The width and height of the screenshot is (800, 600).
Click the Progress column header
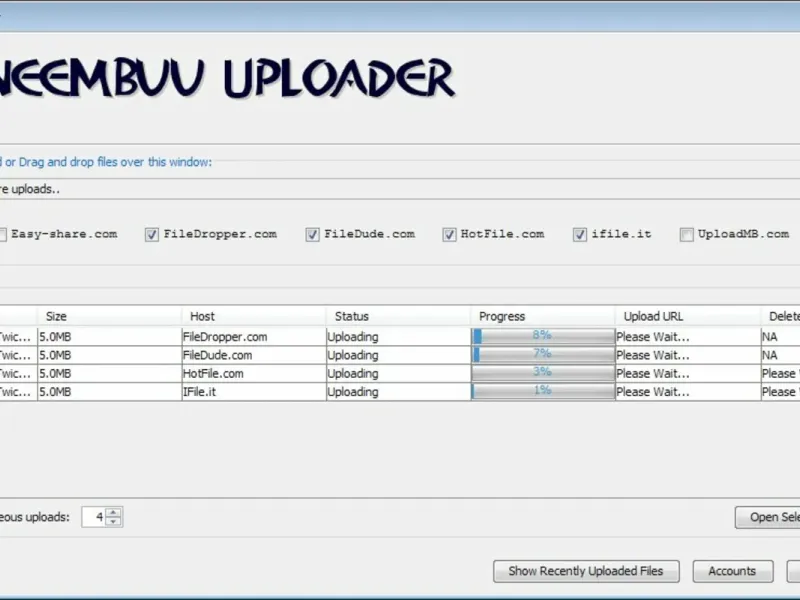click(543, 316)
